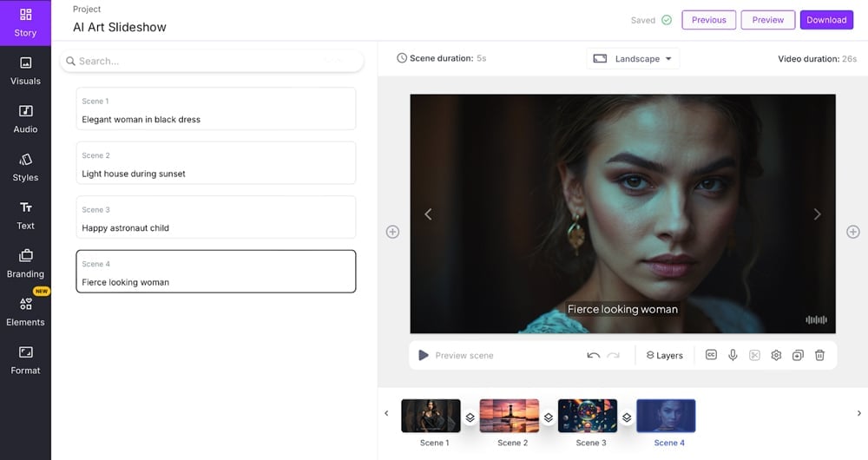Click the Saved status checkmark
The height and width of the screenshot is (460, 868).
(x=667, y=20)
